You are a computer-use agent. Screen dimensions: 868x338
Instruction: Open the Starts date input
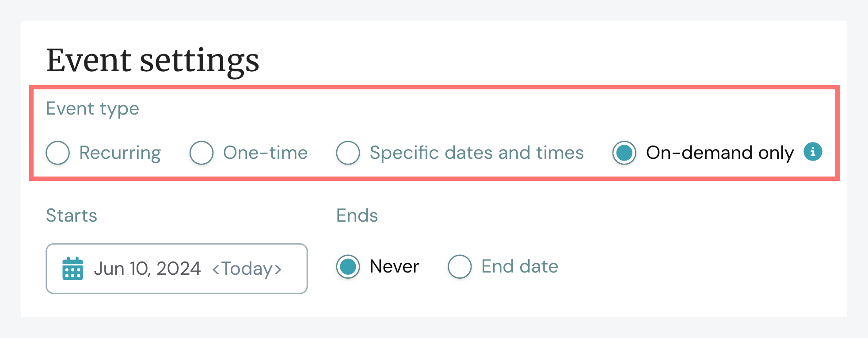176,268
